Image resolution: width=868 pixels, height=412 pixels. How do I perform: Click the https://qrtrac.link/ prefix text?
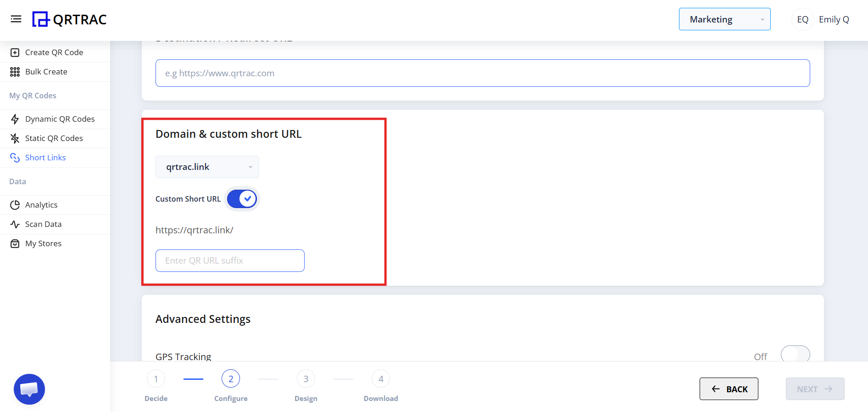click(195, 230)
